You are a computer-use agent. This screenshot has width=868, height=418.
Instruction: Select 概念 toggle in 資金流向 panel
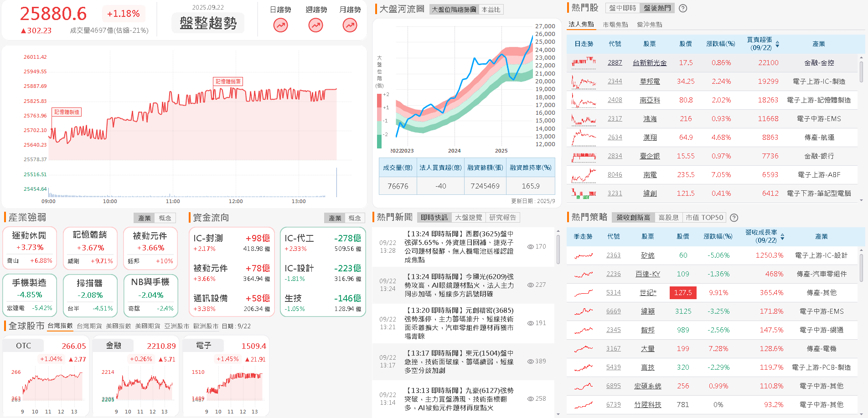tap(355, 218)
